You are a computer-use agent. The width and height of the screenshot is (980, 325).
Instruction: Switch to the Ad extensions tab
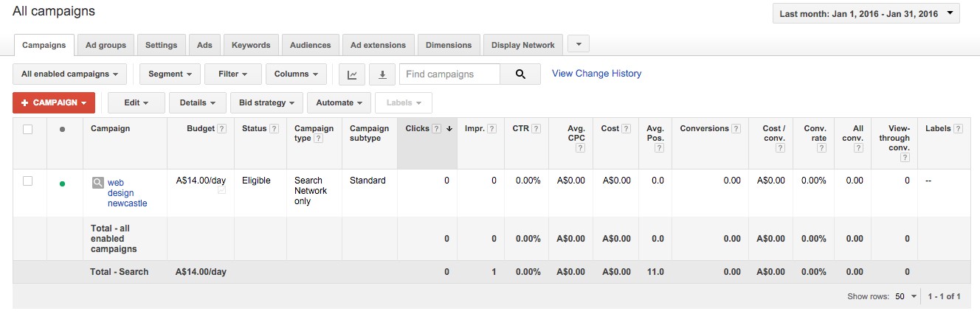(378, 45)
